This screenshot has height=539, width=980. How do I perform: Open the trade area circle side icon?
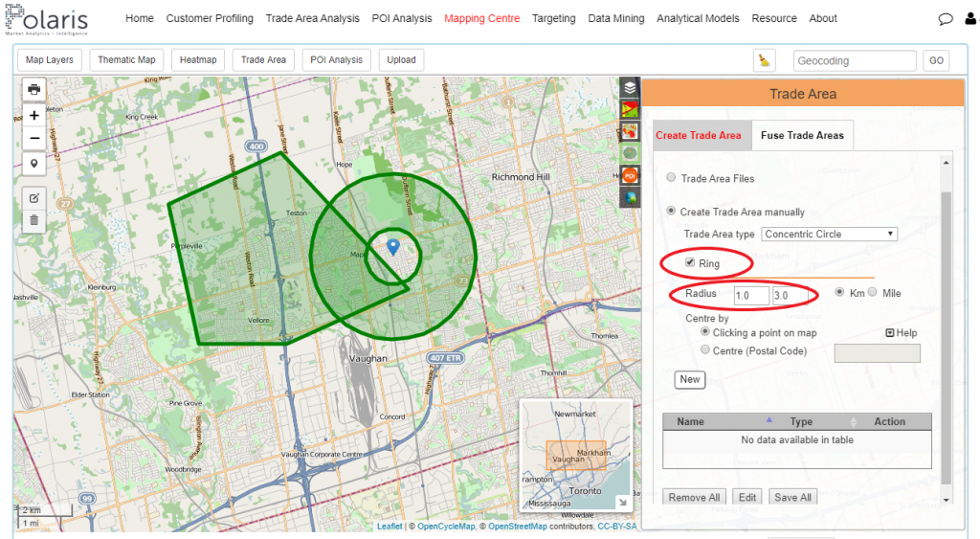pos(630,153)
